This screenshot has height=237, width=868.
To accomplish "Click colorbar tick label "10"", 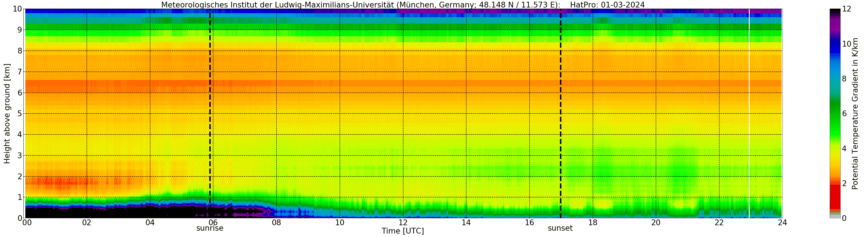I will 846,44.
